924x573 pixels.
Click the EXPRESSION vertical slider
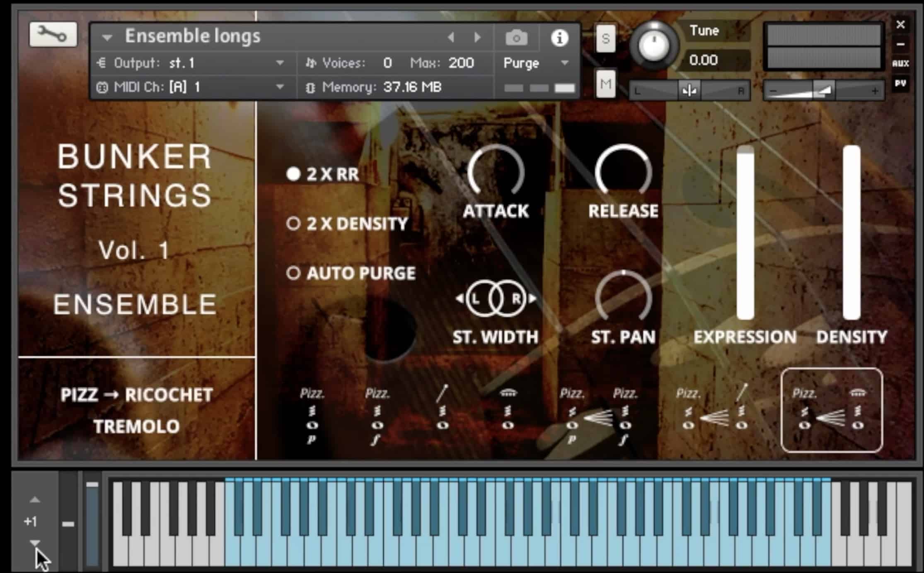click(x=745, y=233)
